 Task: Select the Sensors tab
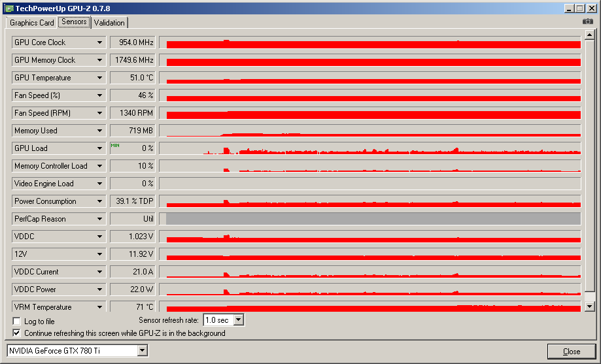click(74, 22)
